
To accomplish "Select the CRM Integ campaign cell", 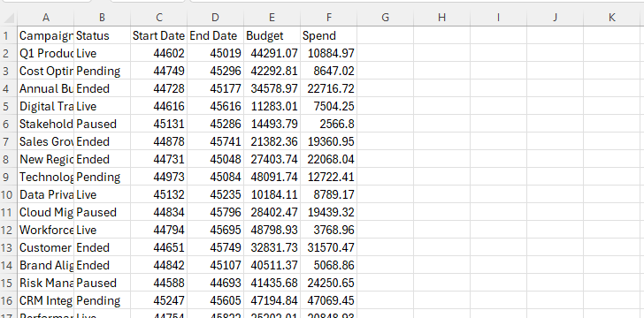I will [46, 300].
